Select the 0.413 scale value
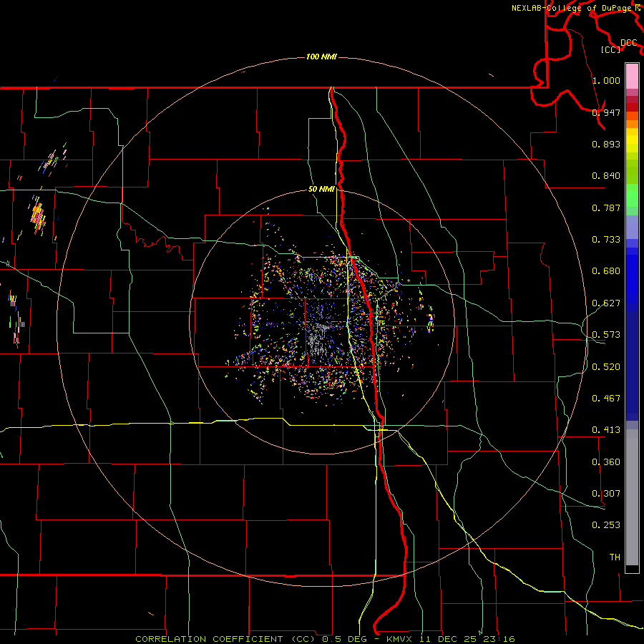This screenshot has width=644, height=644. click(606, 430)
